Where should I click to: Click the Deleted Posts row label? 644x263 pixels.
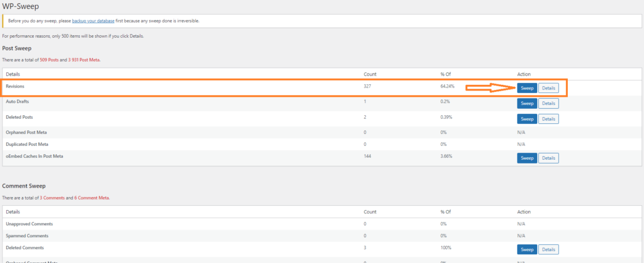point(19,117)
